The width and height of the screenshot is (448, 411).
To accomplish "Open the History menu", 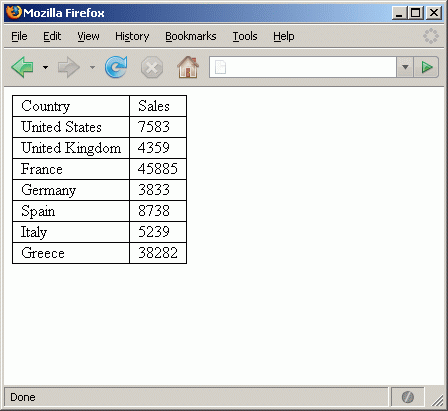I will point(132,36).
